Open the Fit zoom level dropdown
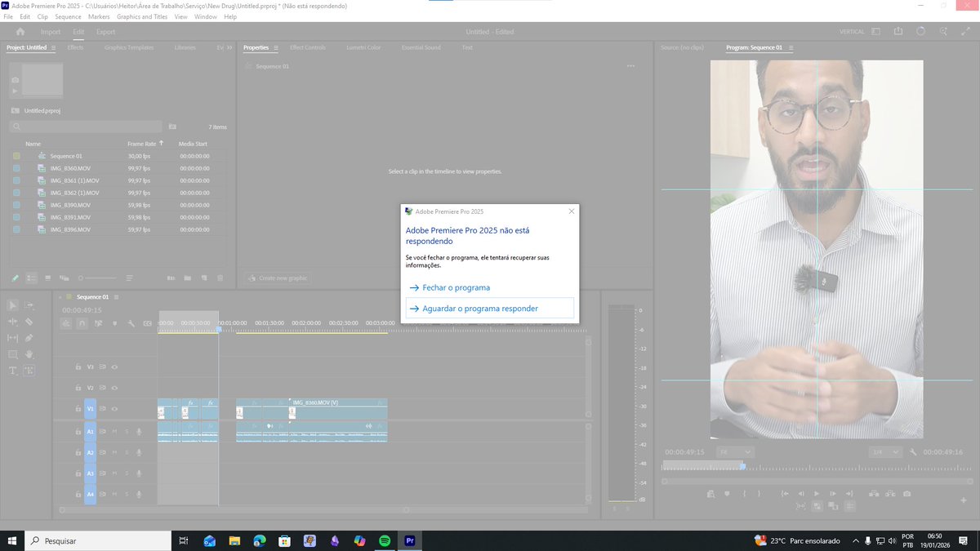The image size is (980, 551). coord(734,451)
